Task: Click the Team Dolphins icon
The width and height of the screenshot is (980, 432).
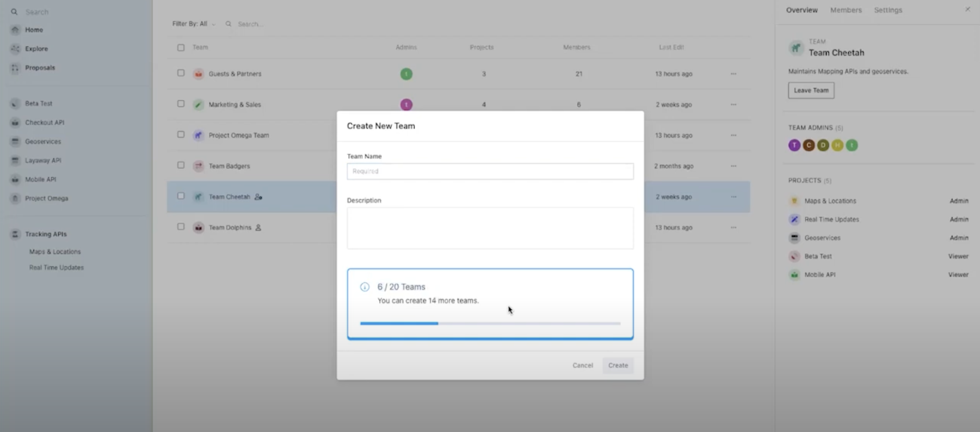Action: click(x=199, y=227)
